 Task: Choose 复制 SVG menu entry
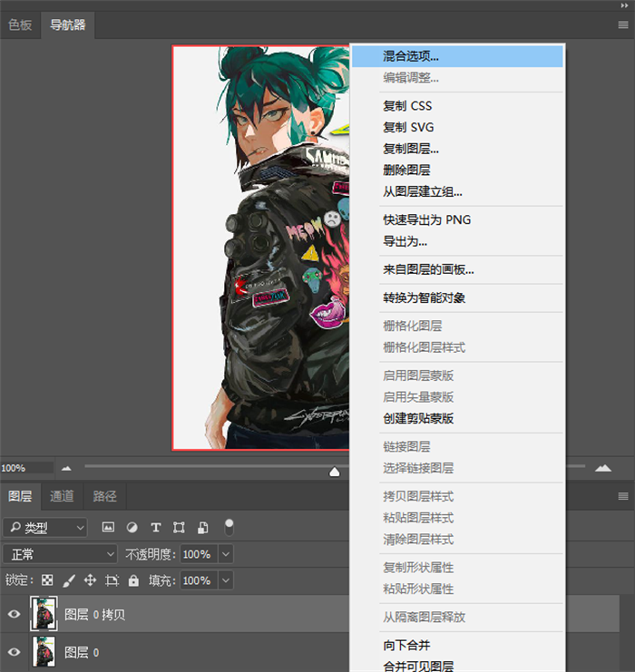pyautogui.click(x=457, y=127)
